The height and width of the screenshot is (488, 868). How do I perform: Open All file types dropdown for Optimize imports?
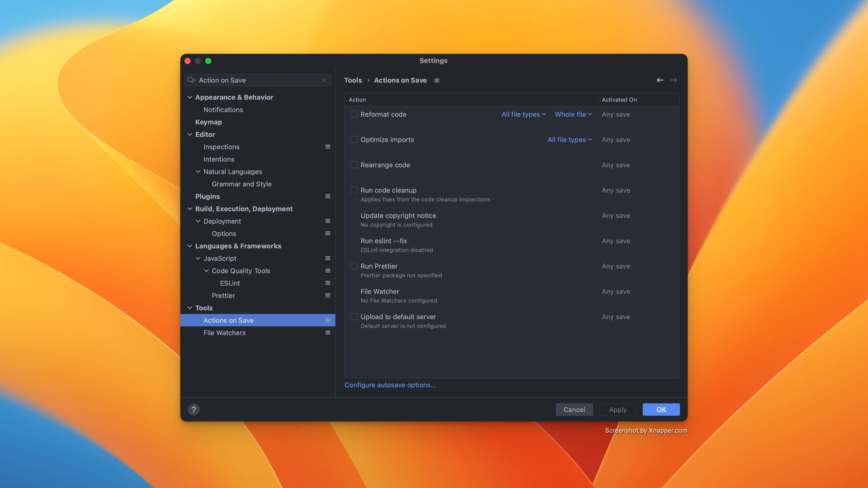pos(569,140)
